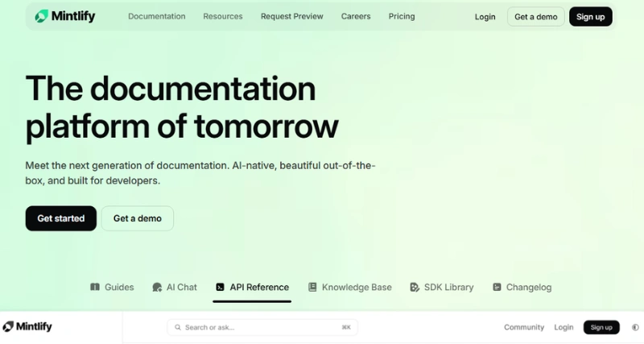Click the Changelog icon

pyautogui.click(x=497, y=287)
